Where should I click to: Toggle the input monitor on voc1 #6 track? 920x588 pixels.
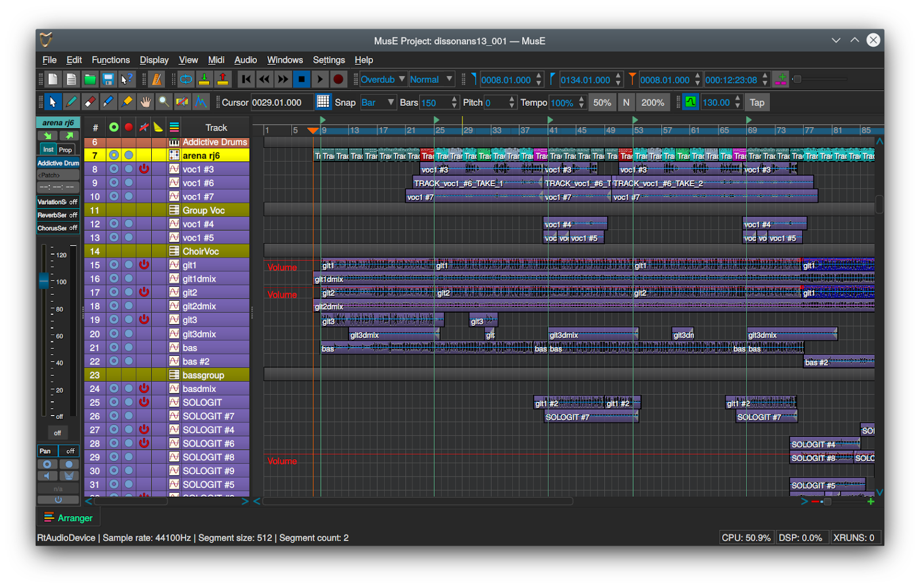point(114,183)
